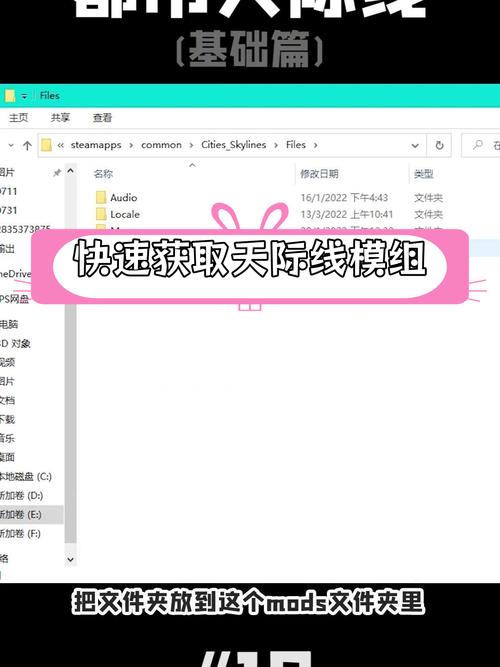Navigate to common in address path

pyautogui.click(x=161, y=145)
